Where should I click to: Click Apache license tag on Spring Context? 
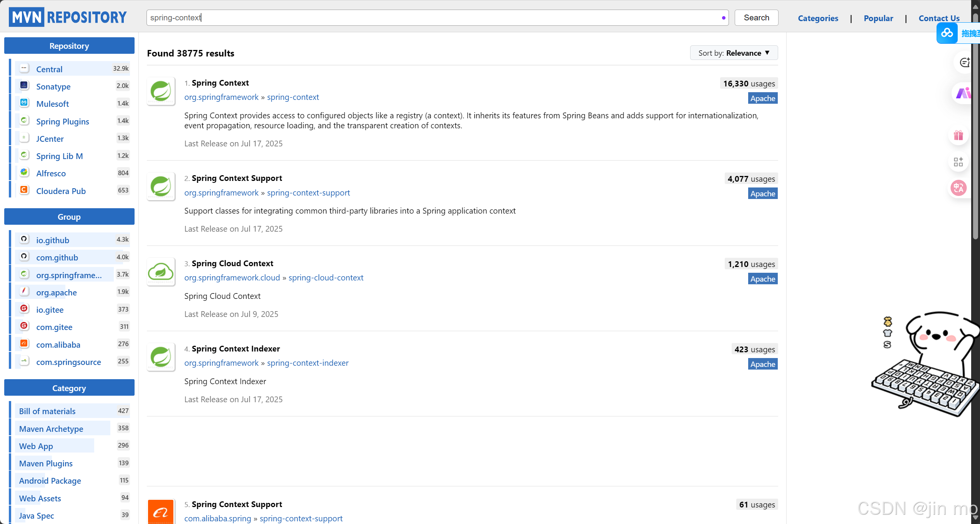[x=763, y=98]
